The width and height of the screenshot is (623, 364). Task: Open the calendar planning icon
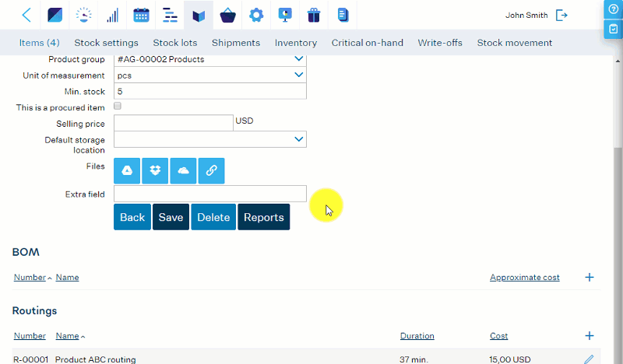coord(141,15)
